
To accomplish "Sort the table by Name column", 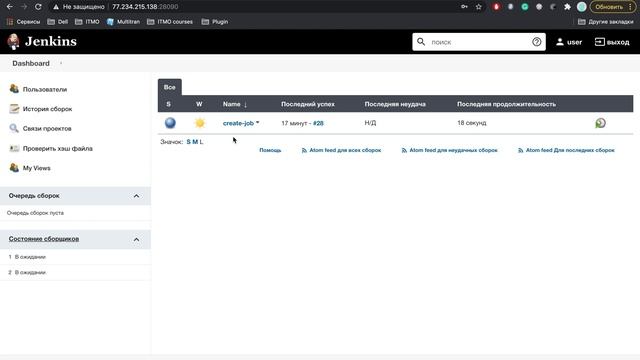I will tap(235, 104).
